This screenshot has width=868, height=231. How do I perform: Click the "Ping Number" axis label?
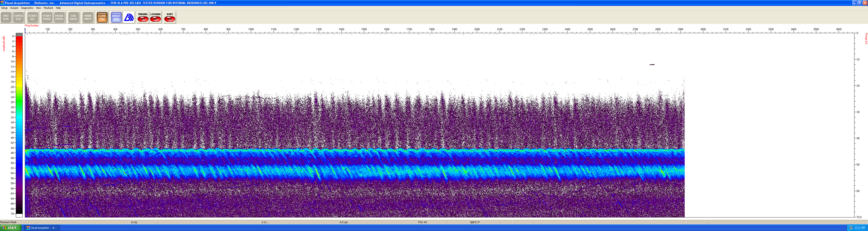(x=32, y=25)
